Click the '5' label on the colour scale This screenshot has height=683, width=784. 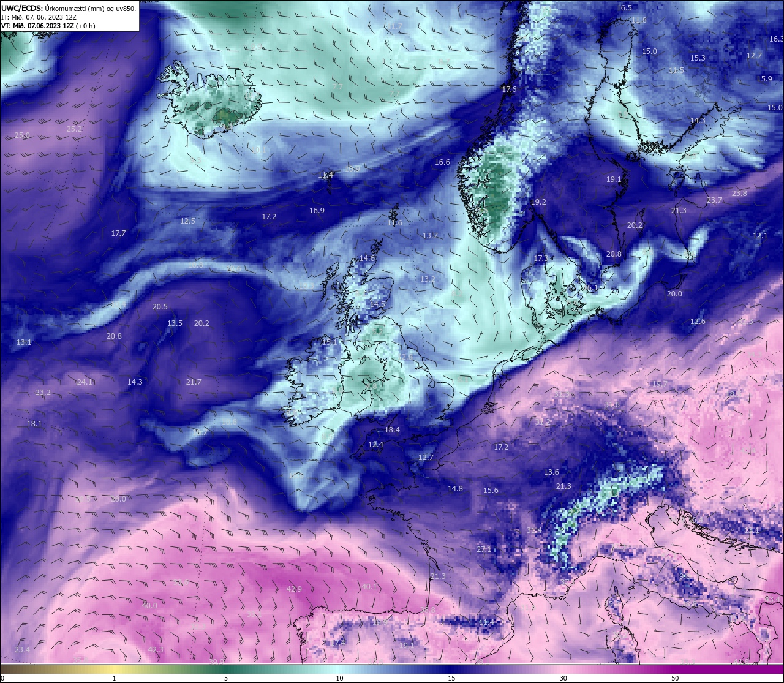click(226, 678)
